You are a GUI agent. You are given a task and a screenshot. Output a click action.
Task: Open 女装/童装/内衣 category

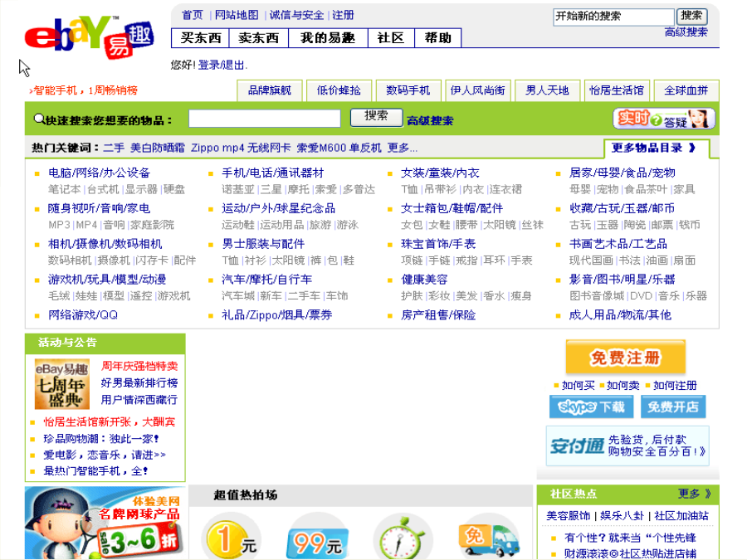[440, 173]
